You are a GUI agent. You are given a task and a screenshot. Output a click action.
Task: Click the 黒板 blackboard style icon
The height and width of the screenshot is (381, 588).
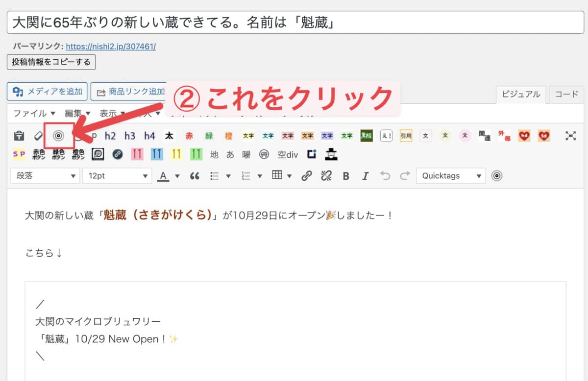tap(367, 136)
